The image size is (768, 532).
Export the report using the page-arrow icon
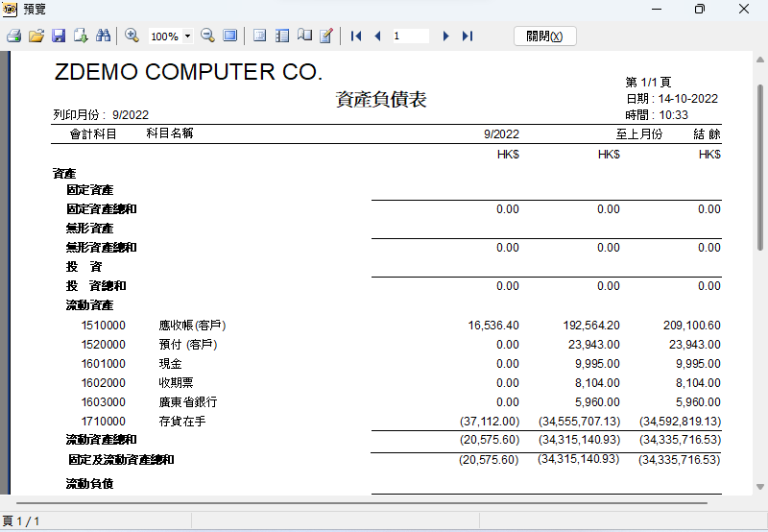[x=81, y=36]
